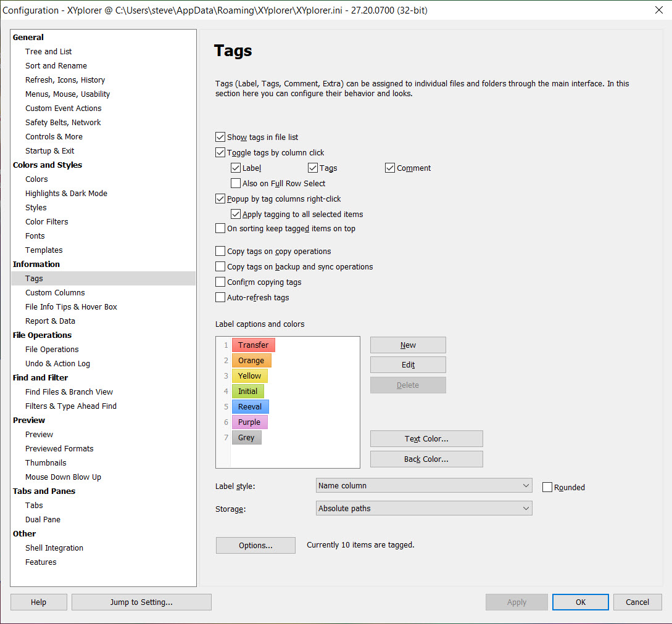Open Custom Columns settings page
The height and width of the screenshot is (624, 672).
tap(55, 293)
